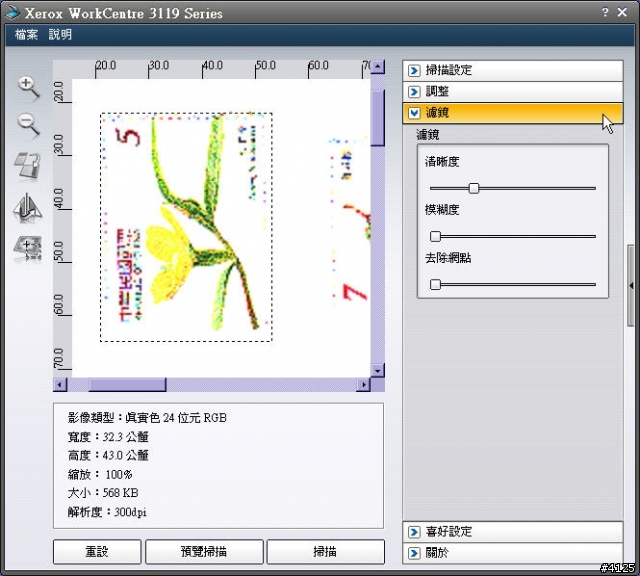The height and width of the screenshot is (576, 640).
Task: Click the 大小:568 KB text
Action: click(x=103, y=493)
